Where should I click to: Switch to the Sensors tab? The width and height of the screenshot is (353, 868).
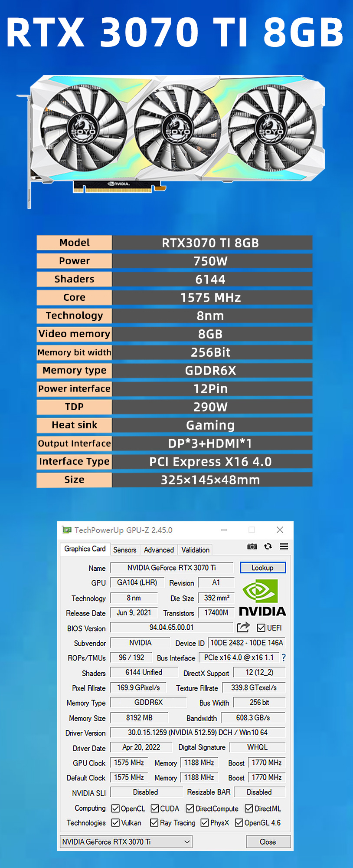tap(125, 550)
